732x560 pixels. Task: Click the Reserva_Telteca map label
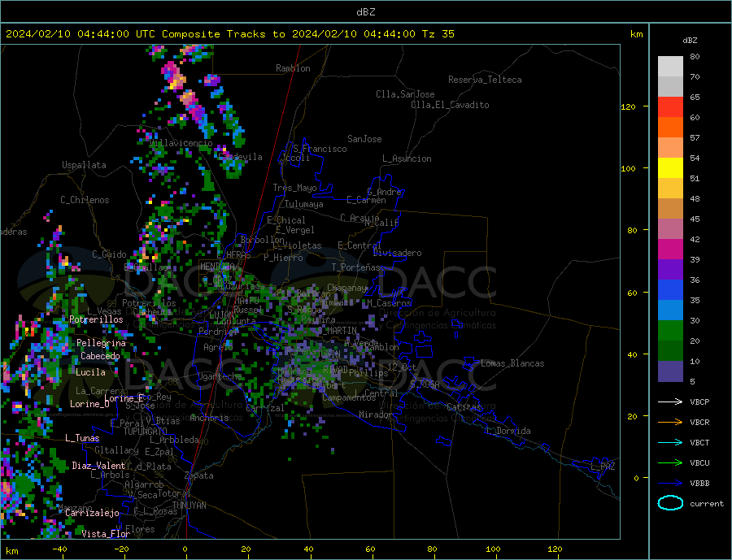click(x=485, y=80)
